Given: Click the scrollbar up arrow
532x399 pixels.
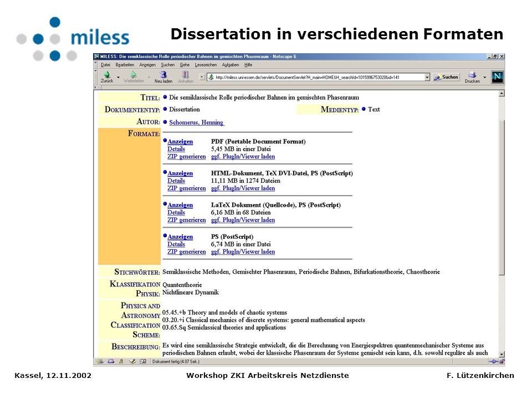Looking at the screenshot, I should click(502, 93).
